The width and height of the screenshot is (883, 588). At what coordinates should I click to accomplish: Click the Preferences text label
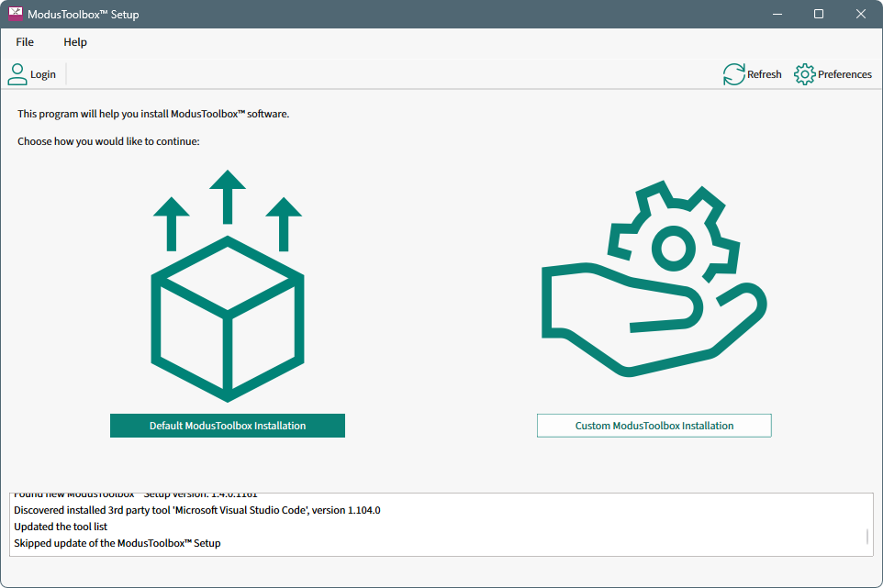tap(844, 74)
